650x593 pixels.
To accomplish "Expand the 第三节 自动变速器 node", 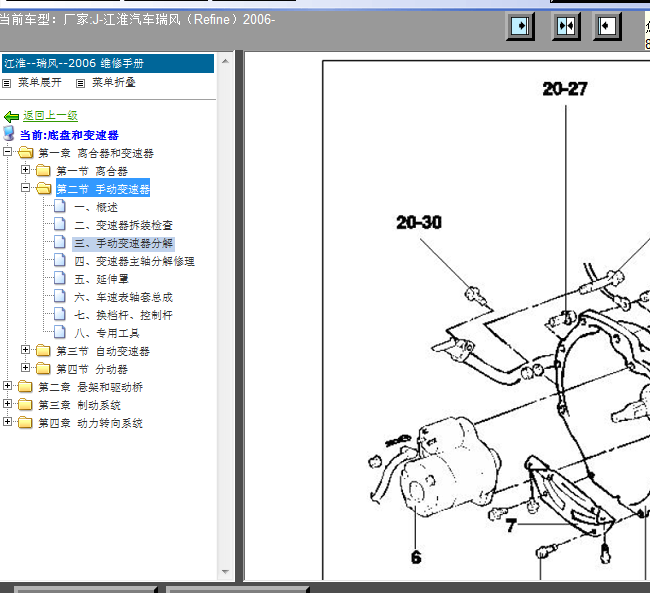I will coord(25,350).
